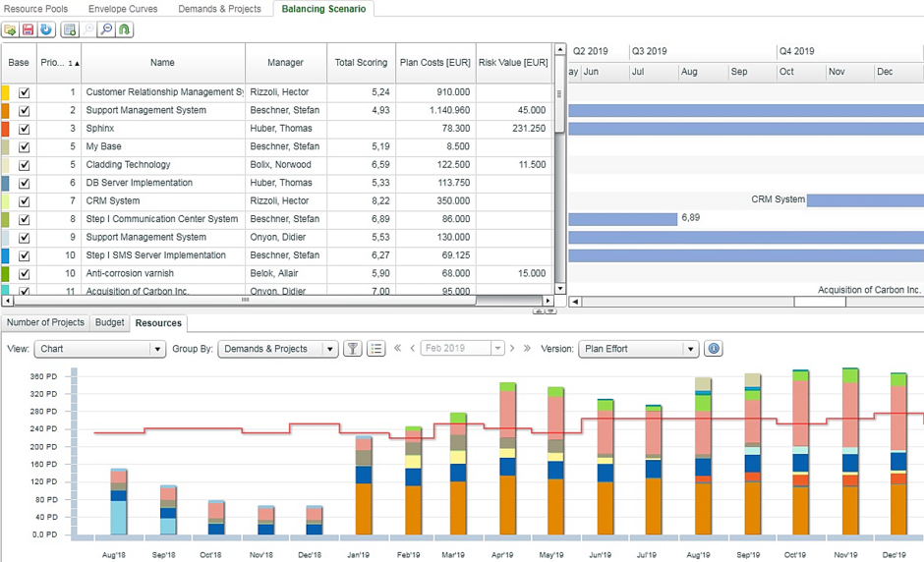The width and height of the screenshot is (924, 562).
Task: Click the legend list icon
Action: [x=375, y=349]
